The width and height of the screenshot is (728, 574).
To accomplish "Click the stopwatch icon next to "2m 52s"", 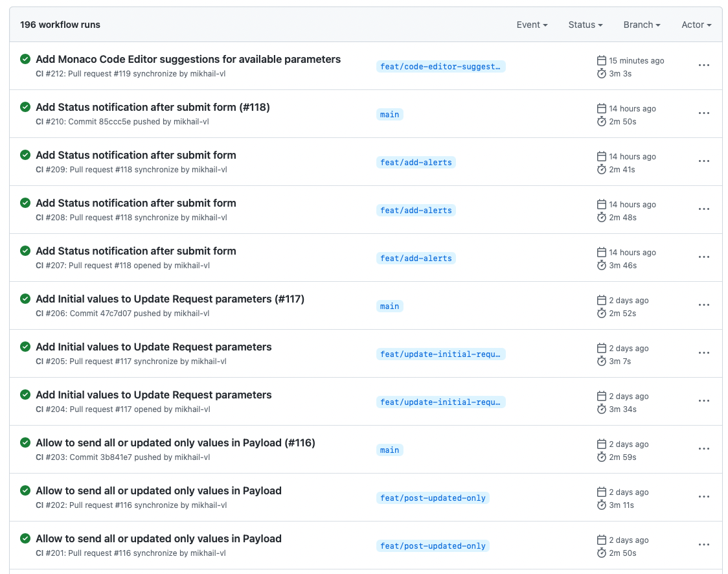I will (601, 313).
